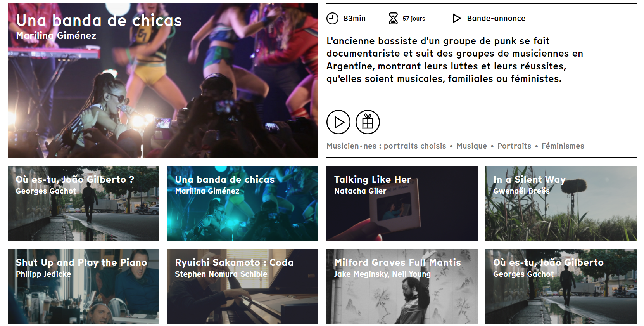The image size is (644, 326).
Task: Click the large Una banda de chicas hero image
Action: click(163, 81)
